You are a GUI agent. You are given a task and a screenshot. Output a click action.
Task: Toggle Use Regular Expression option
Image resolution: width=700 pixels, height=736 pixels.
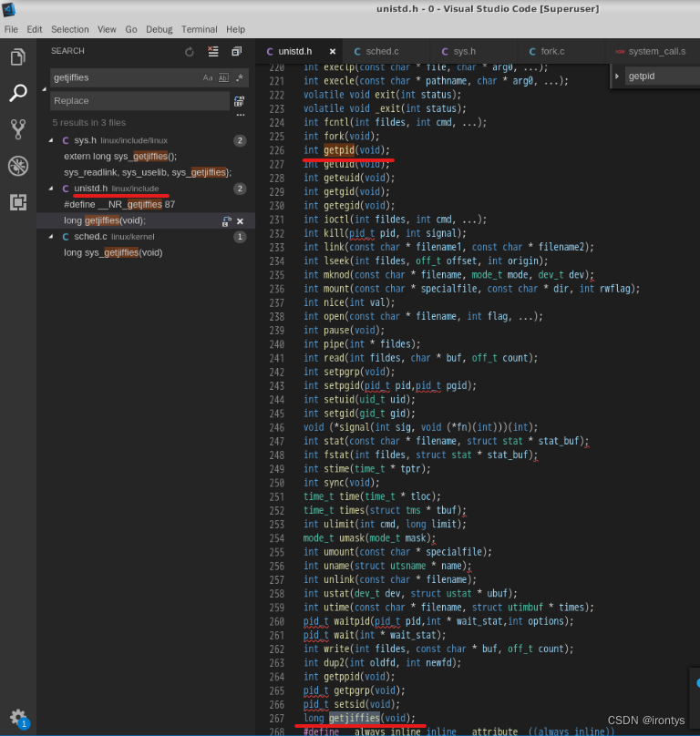pos(239,78)
